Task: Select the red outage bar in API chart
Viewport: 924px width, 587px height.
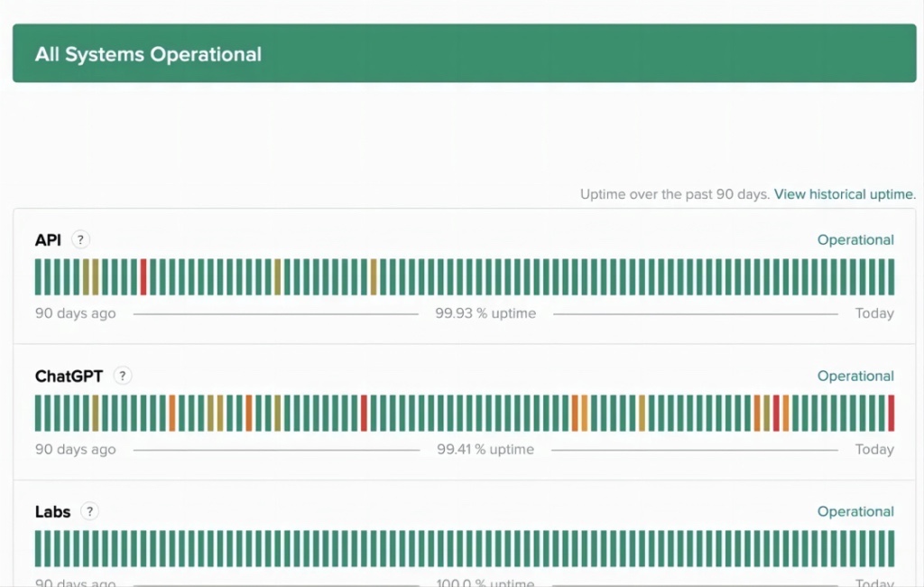Action: (143, 276)
